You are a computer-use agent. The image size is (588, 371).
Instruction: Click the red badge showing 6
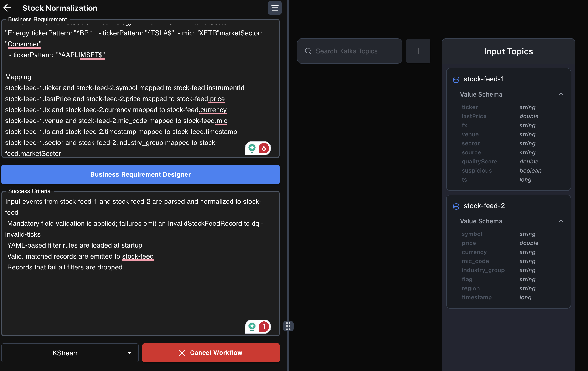pos(264,148)
